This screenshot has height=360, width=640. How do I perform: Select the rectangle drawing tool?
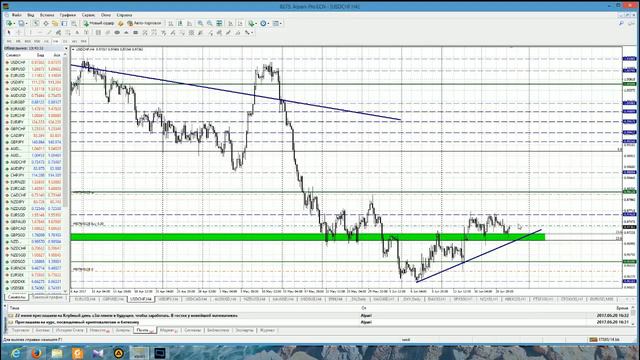point(135,32)
